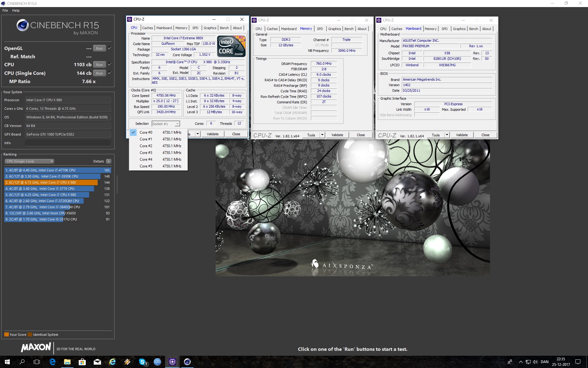Click the rendered AIXSPONZA scene image
588x368 pixels.
(x=352, y=208)
